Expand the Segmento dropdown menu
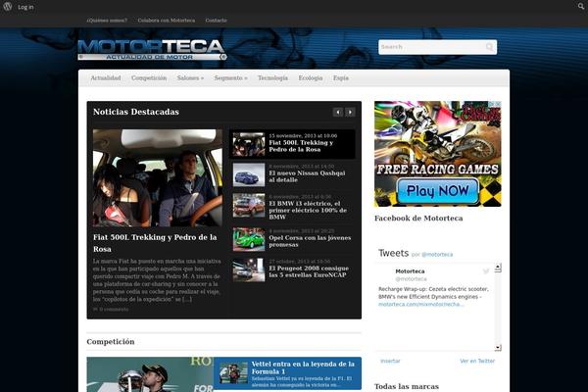 (230, 78)
